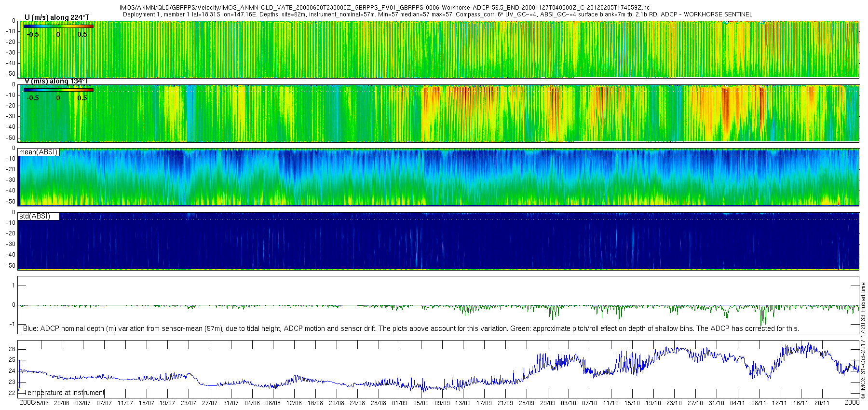Click the 25/06 date tick label

(x=41, y=403)
